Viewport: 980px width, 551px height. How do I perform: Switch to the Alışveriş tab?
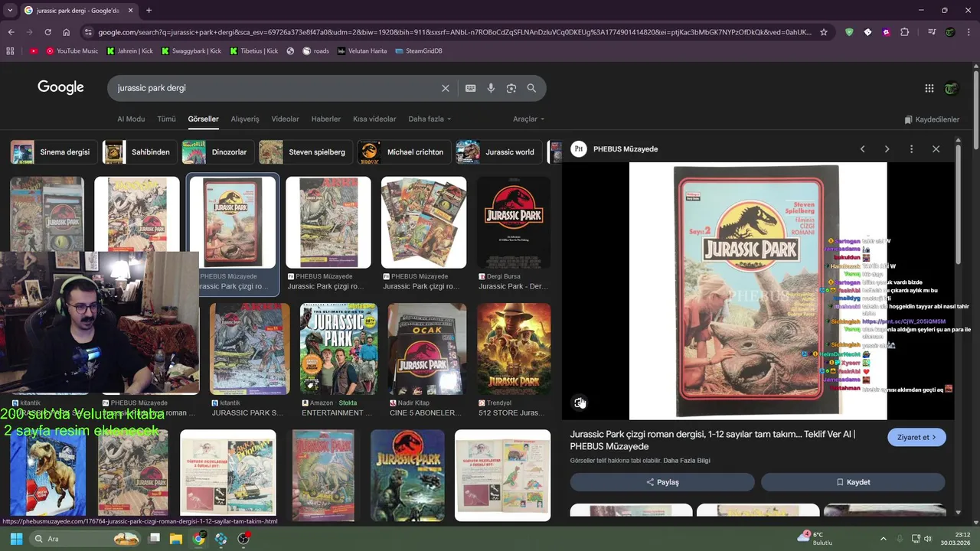pyautogui.click(x=245, y=119)
